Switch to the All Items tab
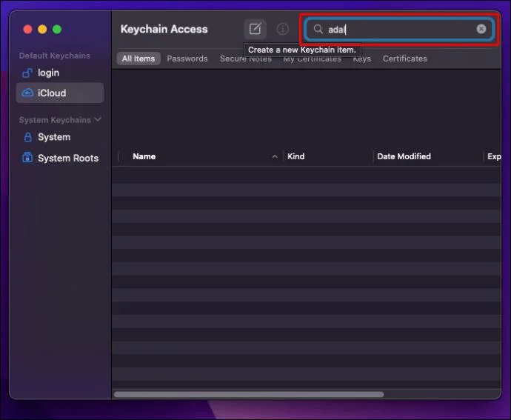This screenshot has width=511, height=420. [x=138, y=59]
